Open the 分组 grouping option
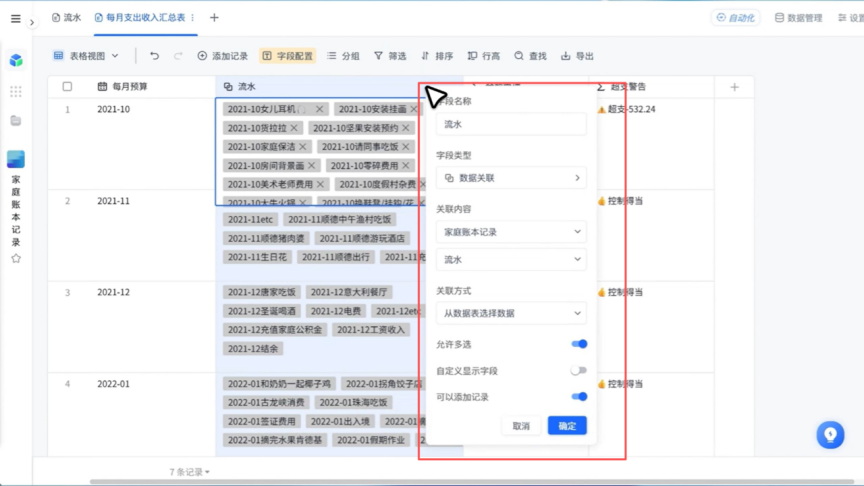Image resolution: width=864 pixels, height=486 pixels. coord(343,56)
